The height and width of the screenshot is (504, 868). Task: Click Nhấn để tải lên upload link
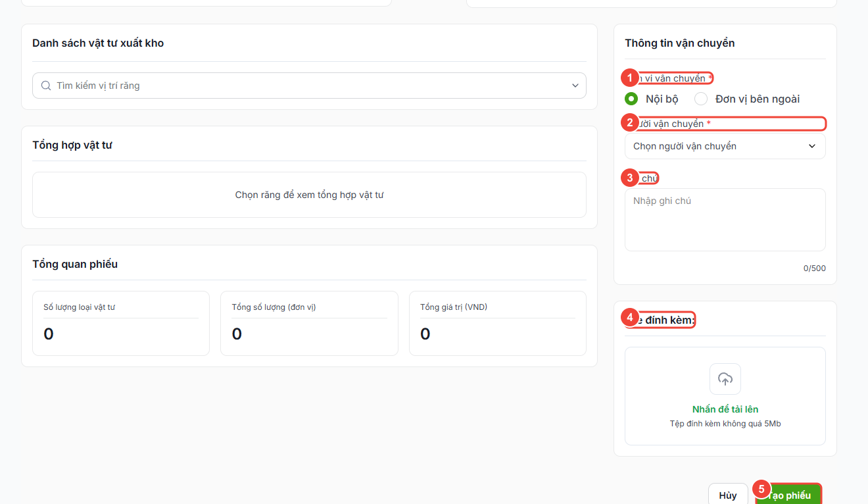click(725, 409)
